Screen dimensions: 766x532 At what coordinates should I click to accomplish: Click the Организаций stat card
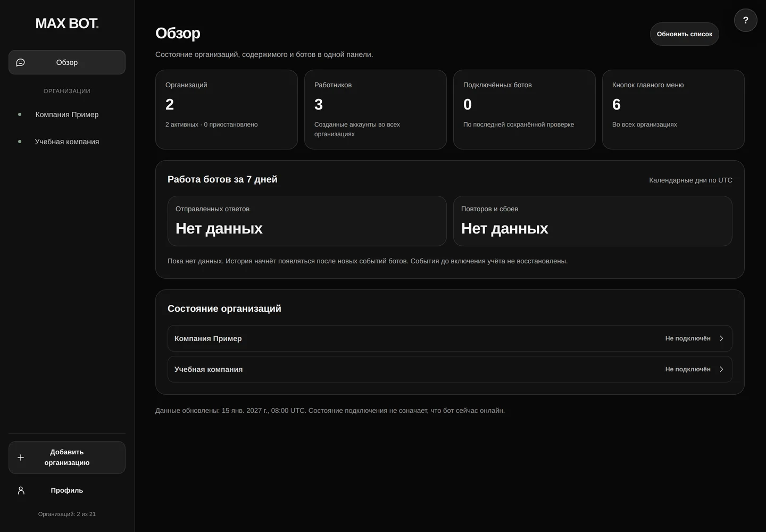click(x=227, y=110)
